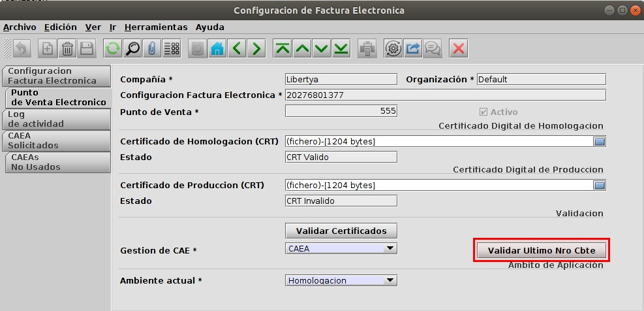Close window with the red X toolbar icon
Viewport: 644px width, 311px height.
458,49
